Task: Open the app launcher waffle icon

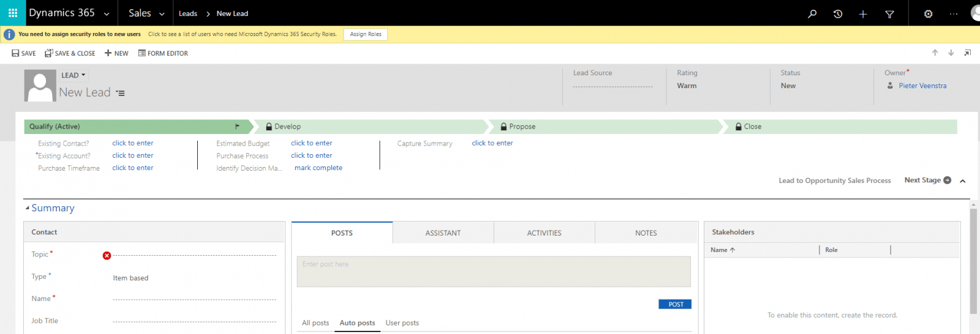Action: coord(13,13)
